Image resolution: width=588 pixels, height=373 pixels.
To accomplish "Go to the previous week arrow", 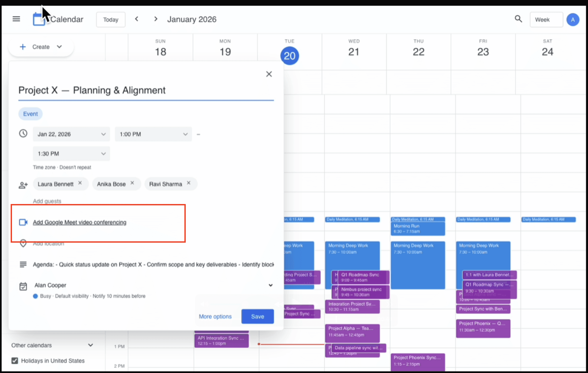I will click(137, 19).
